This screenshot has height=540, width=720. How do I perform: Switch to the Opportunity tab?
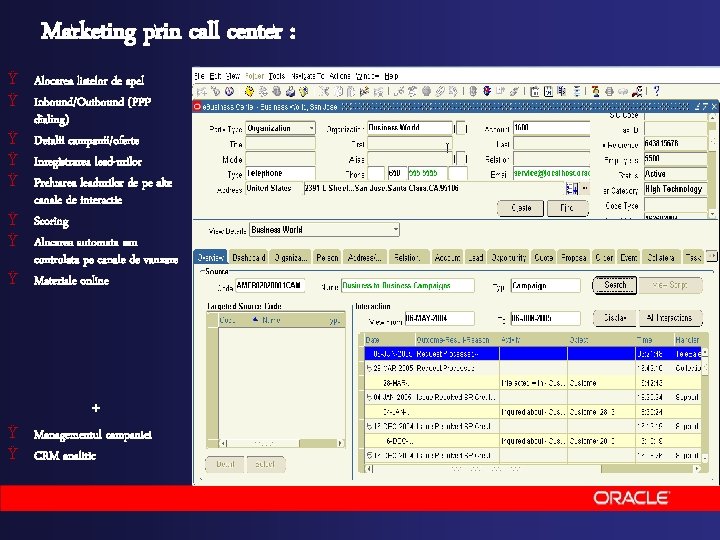(508, 258)
